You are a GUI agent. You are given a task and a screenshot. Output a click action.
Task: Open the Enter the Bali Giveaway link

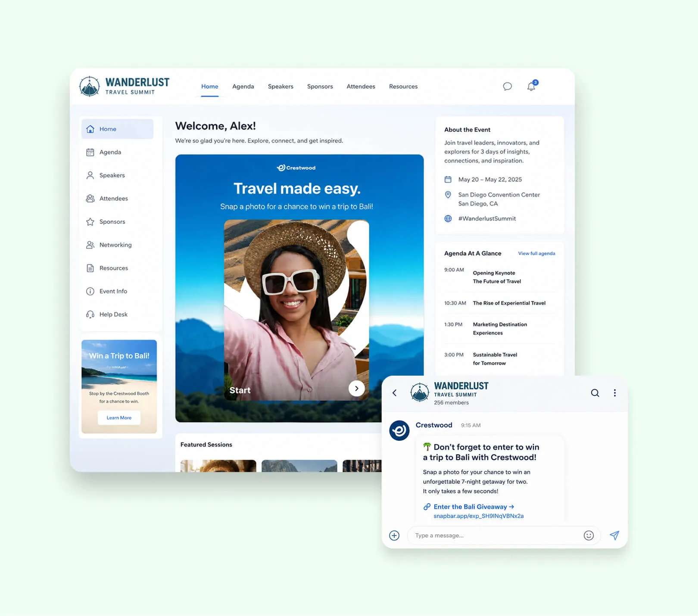tap(474, 507)
